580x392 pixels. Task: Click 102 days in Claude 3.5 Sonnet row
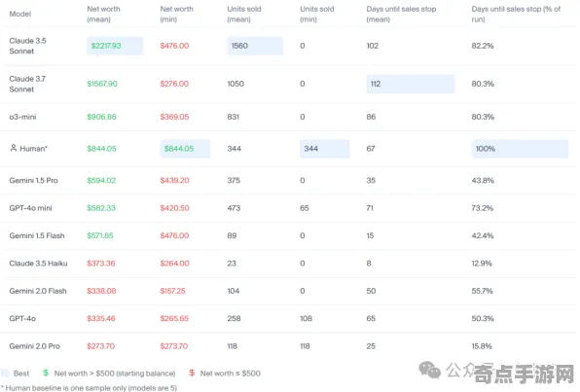click(x=373, y=46)
